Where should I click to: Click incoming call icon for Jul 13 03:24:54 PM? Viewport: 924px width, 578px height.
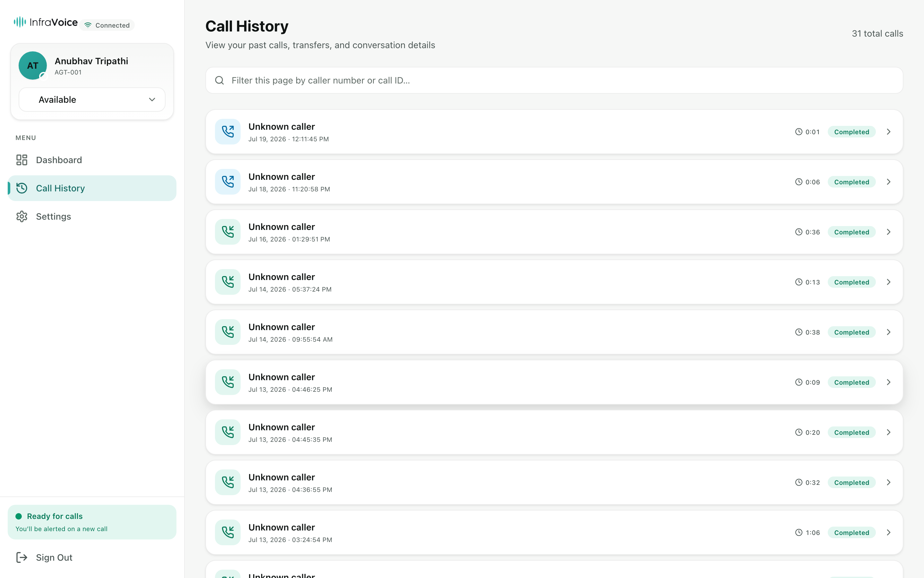pyautogui.click(x=228, y=532)
